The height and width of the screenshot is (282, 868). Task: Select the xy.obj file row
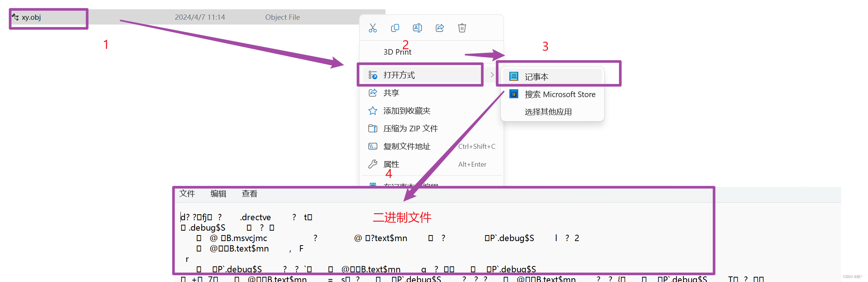198,17
